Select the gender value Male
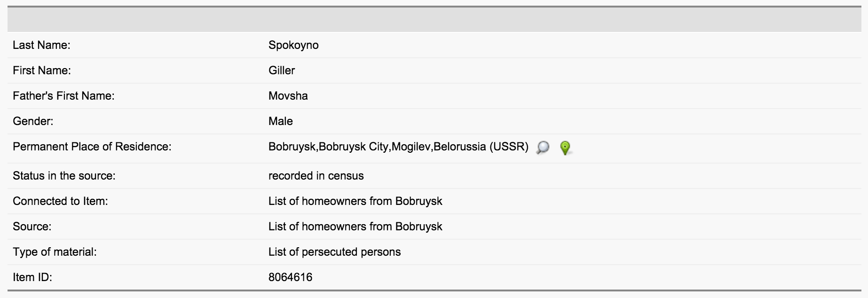 point(280,121)
